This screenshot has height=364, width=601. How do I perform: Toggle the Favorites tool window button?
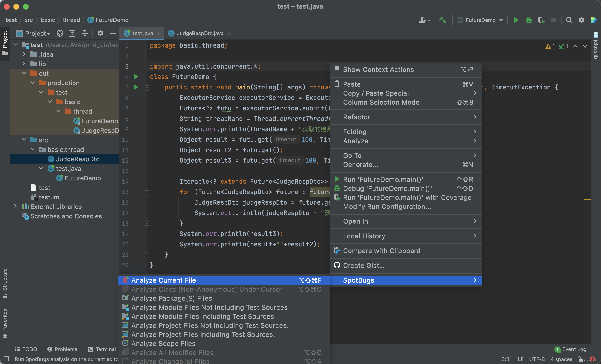[x=5, y=324]
